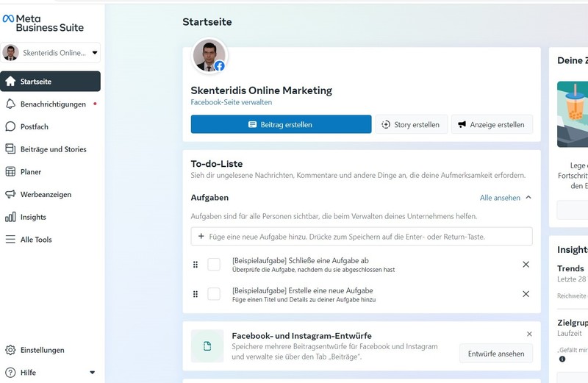Click the Skenteridis Online Marketing page name
The height and width of the screenshot is (383, 588).
262,90
